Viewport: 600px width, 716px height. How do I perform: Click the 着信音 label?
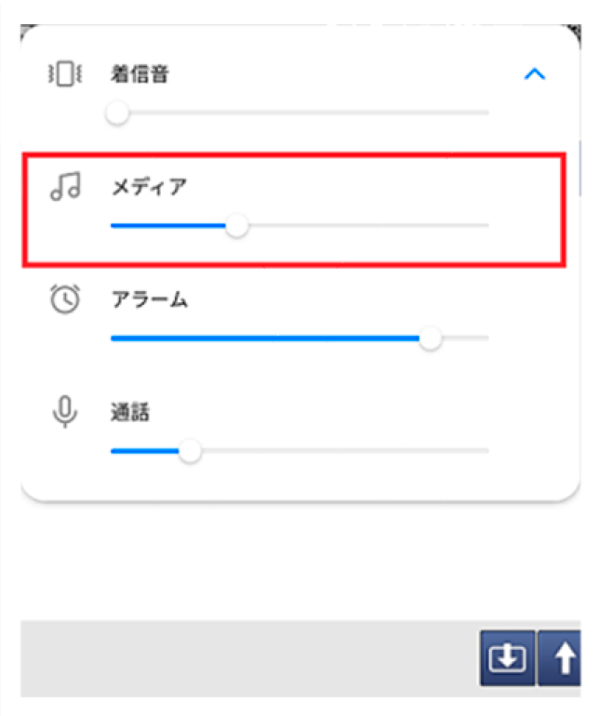pyautogui.click(x=140, y=74)
